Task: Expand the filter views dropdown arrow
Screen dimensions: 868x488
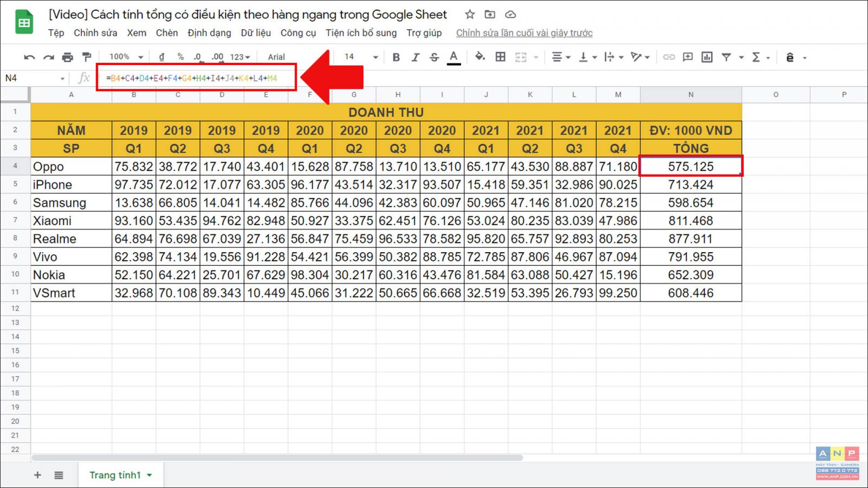Action: [741, 57]
